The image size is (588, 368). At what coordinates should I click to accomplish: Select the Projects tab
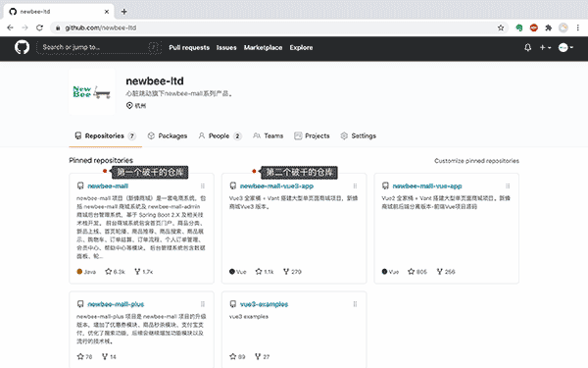coord(312,136)
